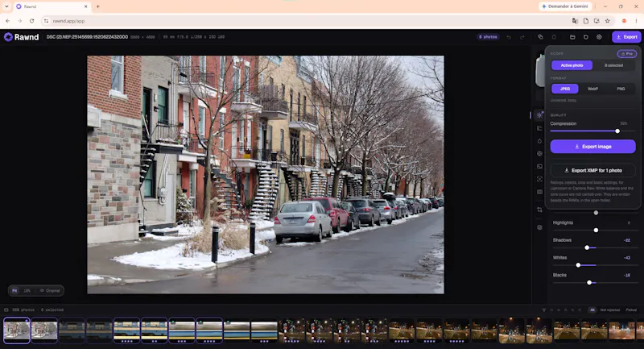Show All photos in the filter
This screenshot has width=644, height=349.
(x=592, y=310)
